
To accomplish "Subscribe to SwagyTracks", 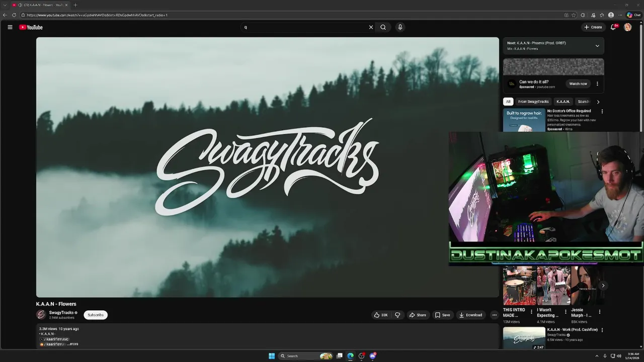I will tap(96, 315).
